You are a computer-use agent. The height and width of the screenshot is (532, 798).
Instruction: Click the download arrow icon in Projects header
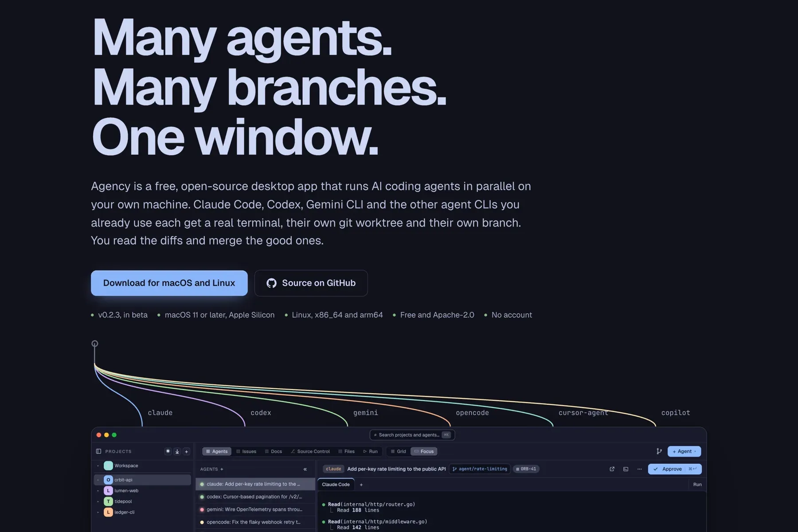tap(177, 451)
